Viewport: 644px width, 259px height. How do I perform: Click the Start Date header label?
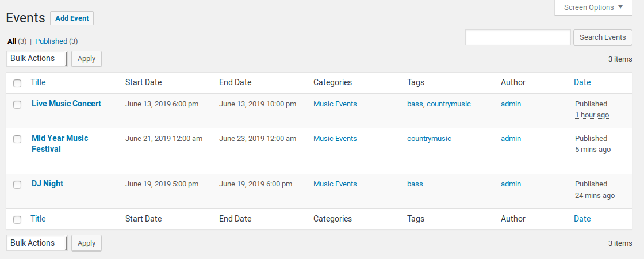pyautogui.click(x=143, y=82)
